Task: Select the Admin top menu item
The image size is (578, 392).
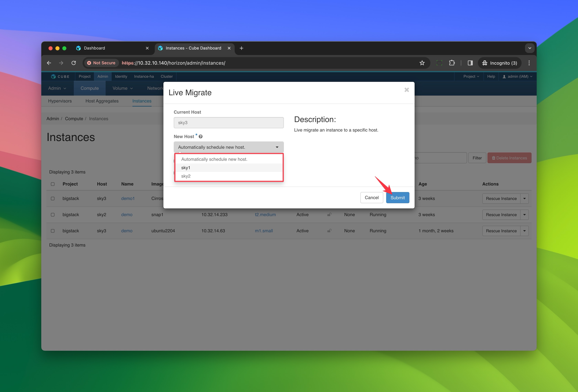Action: [x=103, y=77]
